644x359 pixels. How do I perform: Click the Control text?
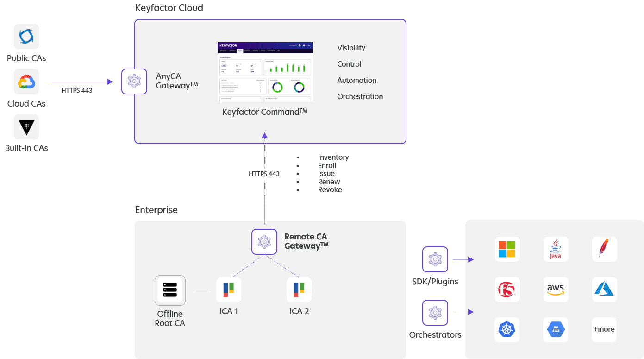point(349,64)
